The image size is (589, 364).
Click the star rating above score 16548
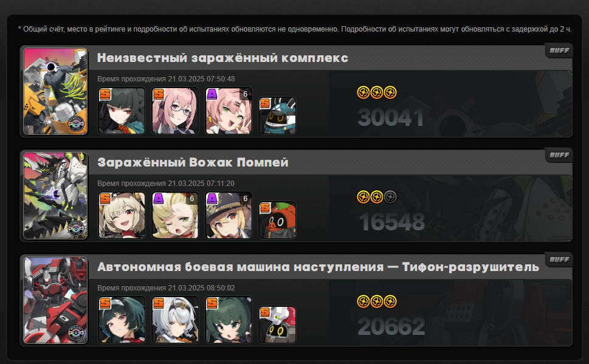[x=377, y=197]
